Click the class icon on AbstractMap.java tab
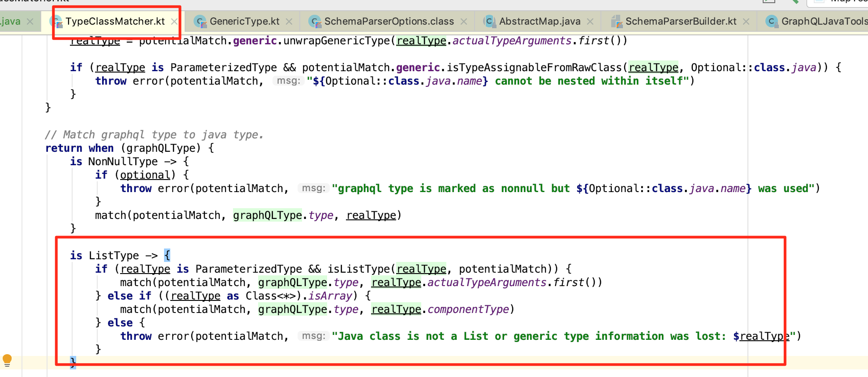The image size is (868, 377). point(489,21)
